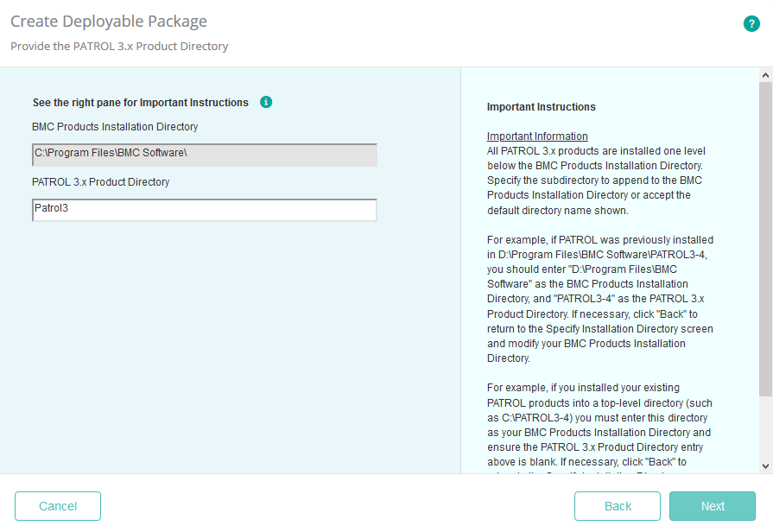
Task: Click the BMC Products Installation Directory field
Action: pyautogui.click(x=204, y=155)
